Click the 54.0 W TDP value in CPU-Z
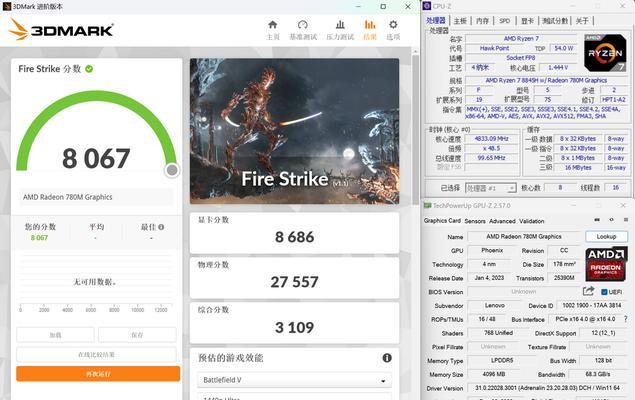The height and width of the screenshot is (400, 635). [x=564, y=48]
